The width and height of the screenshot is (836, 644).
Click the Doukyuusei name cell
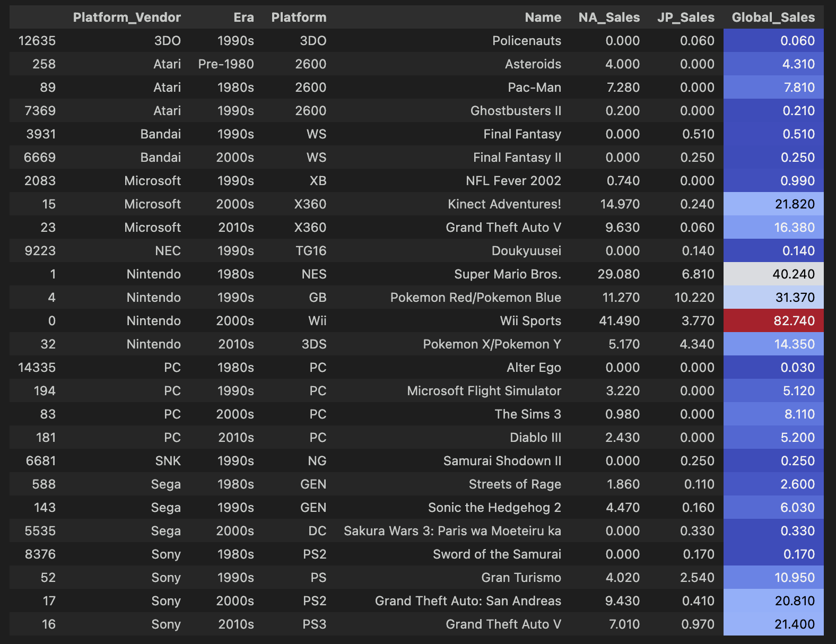pos(526,251)
